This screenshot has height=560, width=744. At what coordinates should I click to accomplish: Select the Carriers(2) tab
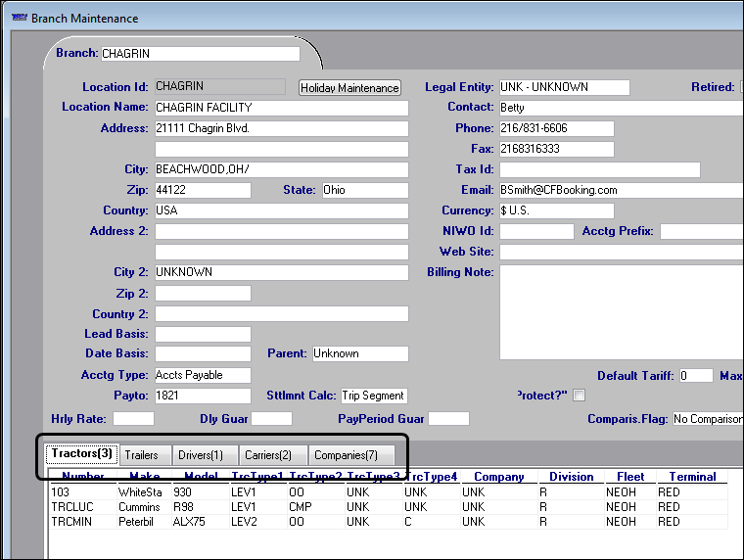268,455
